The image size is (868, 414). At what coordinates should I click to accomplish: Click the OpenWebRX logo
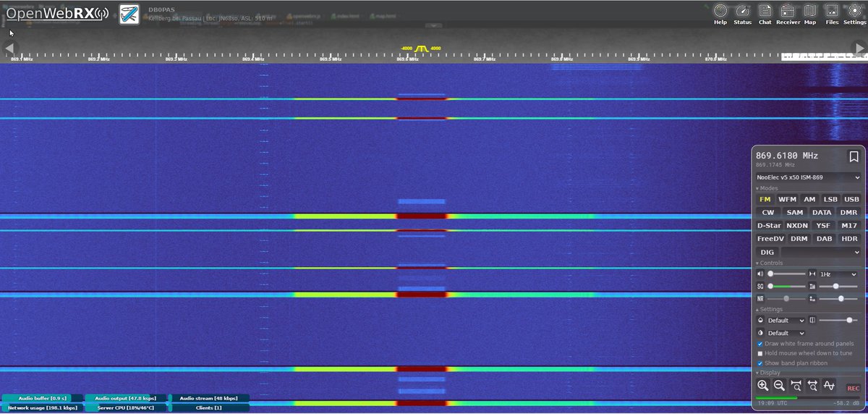click(x=58, y=13)
